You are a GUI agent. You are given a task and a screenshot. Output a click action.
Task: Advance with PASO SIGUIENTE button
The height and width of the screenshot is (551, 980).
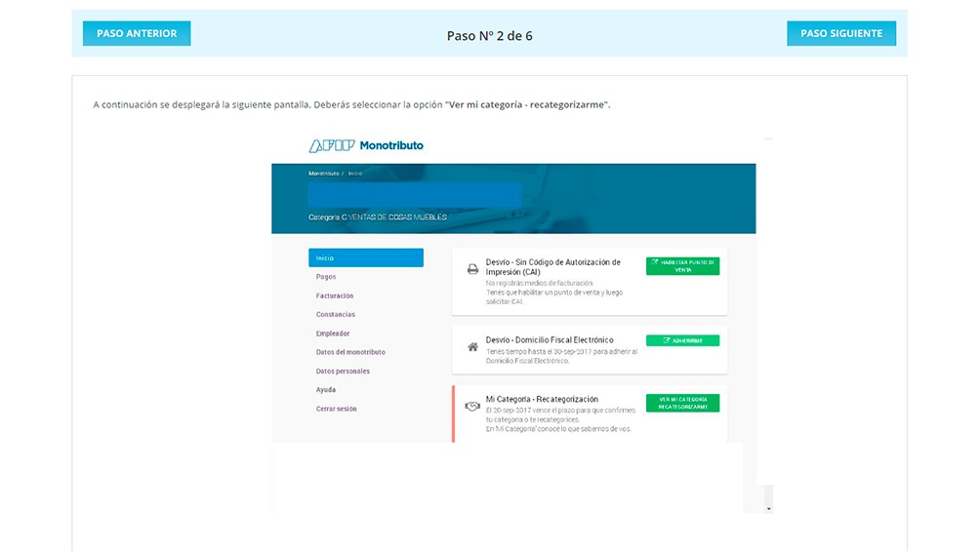pyautogui.click(x=841, y=33)
